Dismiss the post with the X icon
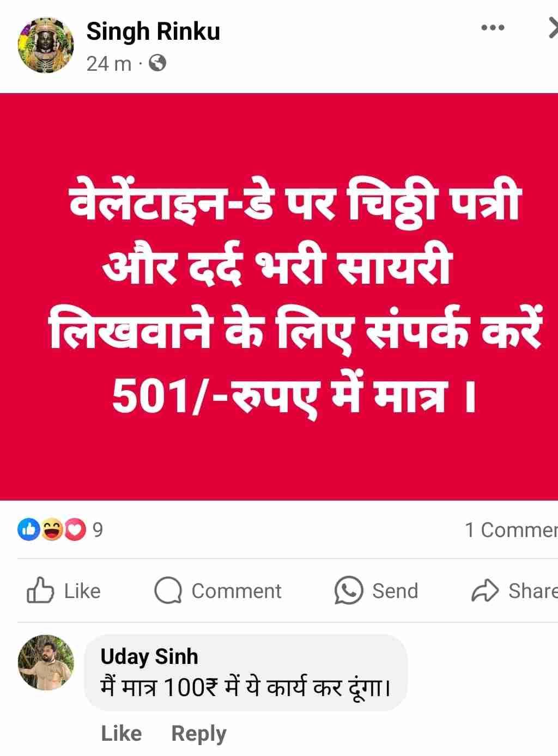Viewport: 558px width, 756px height. pyautogui.click(x=553, y=28)
